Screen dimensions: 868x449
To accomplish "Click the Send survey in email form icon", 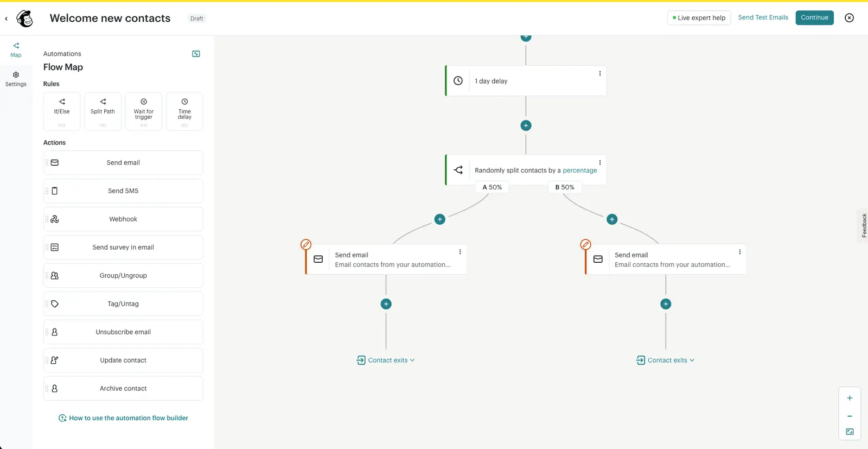I will pyautogui.click(x=54, y=247).
